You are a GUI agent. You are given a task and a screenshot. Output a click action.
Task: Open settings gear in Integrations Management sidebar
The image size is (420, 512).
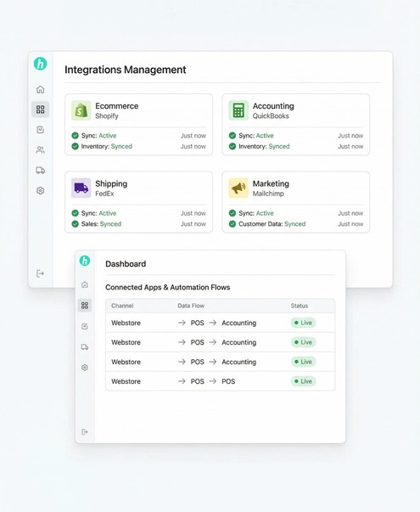point(41,191)
